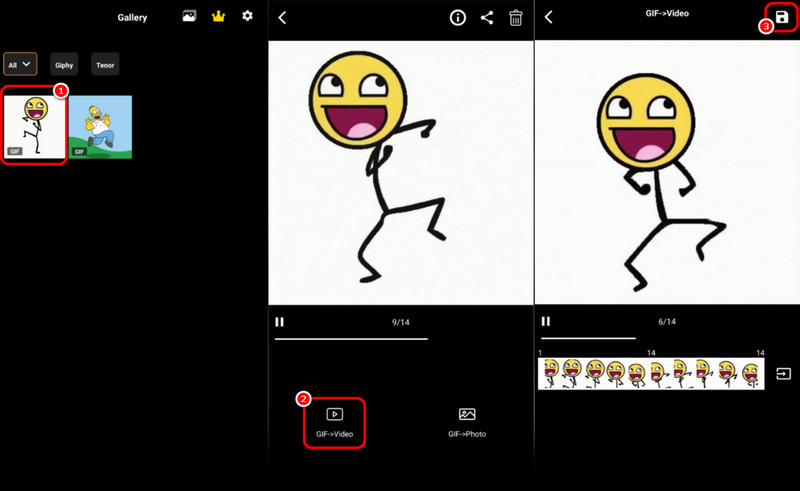Pause playback at frame 9/14
800x491 pixels.
(280, 322)
